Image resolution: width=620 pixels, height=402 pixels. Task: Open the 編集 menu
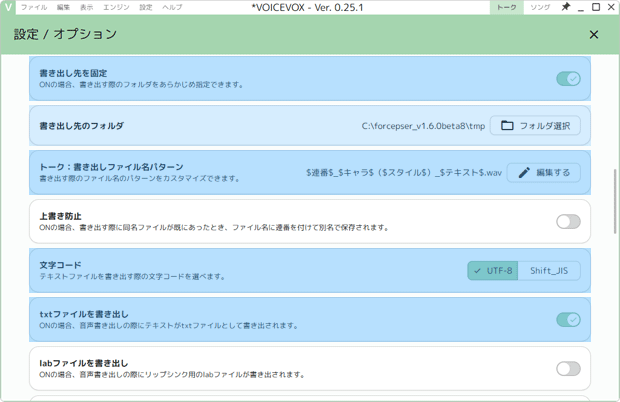pyautogui.click(x=63, y=7)
